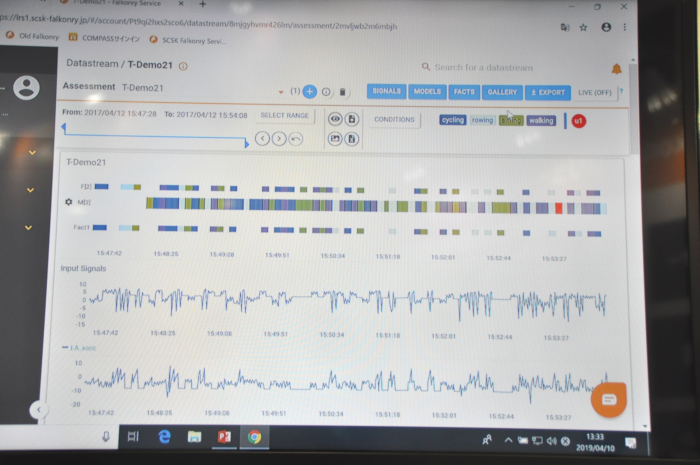Screen dimensions: 700x465
Task: Open Microsoft Edge from taskbar
Action: [x=164, y=436]
